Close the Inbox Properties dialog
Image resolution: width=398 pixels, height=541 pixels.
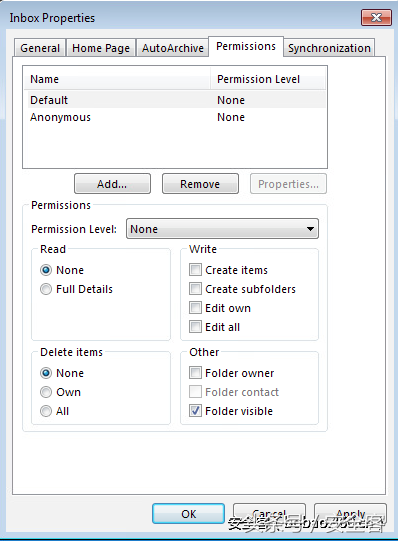tap(376, 17)
